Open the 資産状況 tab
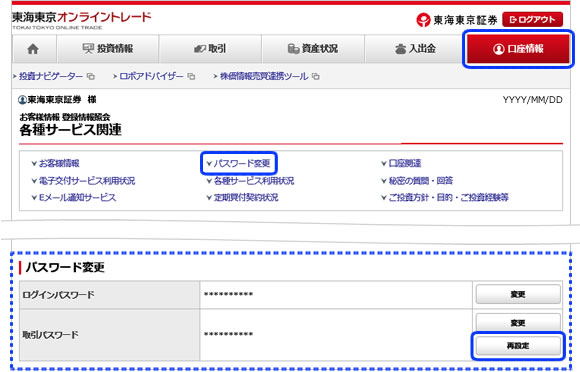580x372 pixels. pos(313,49)
